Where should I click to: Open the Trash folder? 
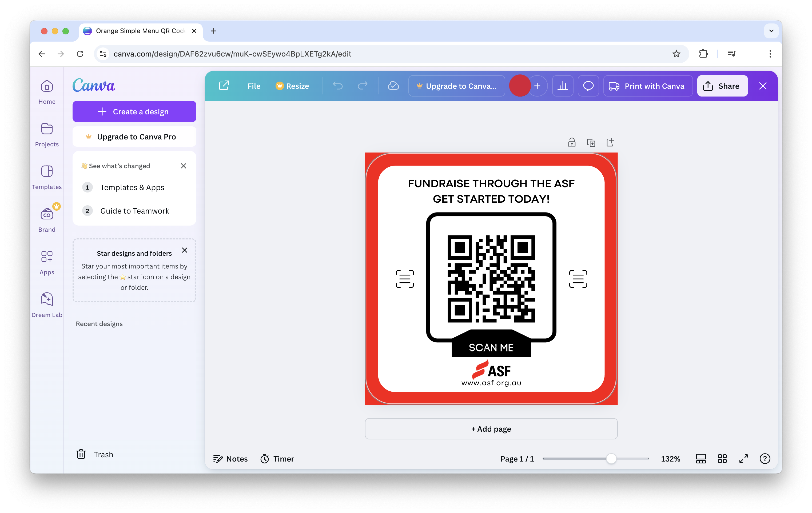point(95,454)
